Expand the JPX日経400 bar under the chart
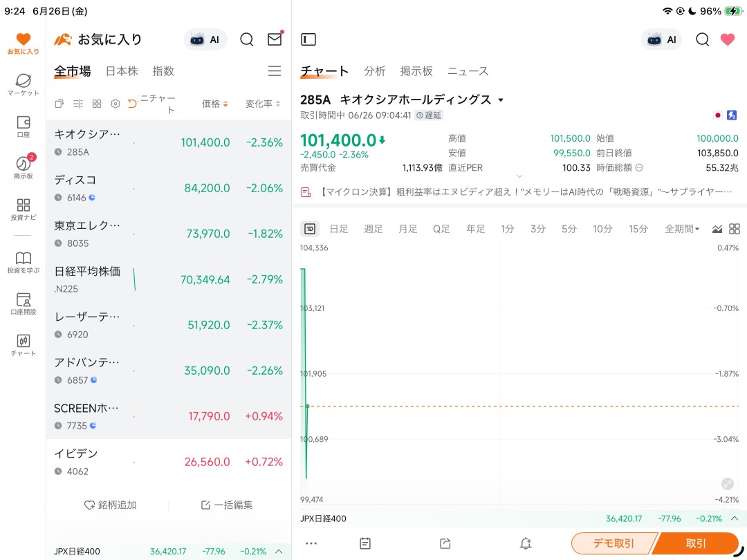The height and width of the screenshot is (560, 747). tap(735, 519)
